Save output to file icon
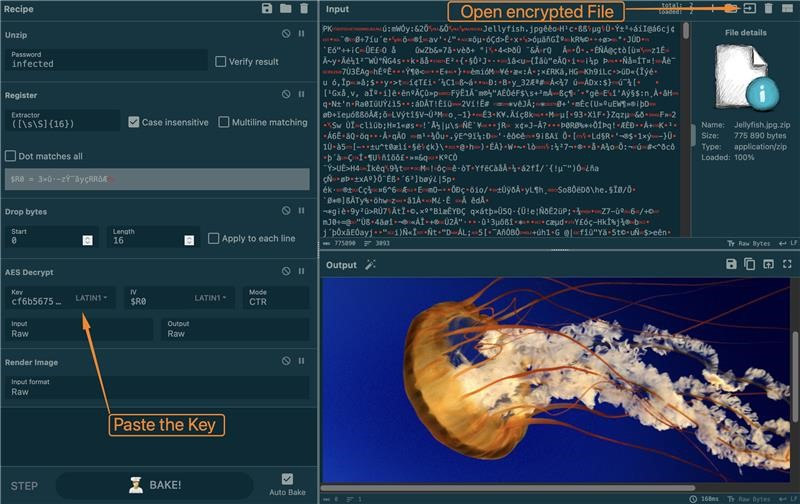The width and height of the screenshot is (800, 504). pyautogui.click(x=732, y=264)
